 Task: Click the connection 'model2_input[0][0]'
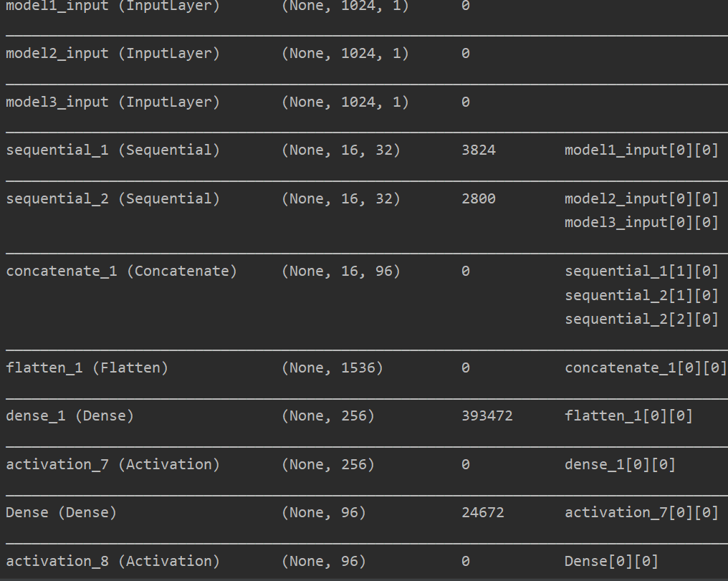coord(641,198)
